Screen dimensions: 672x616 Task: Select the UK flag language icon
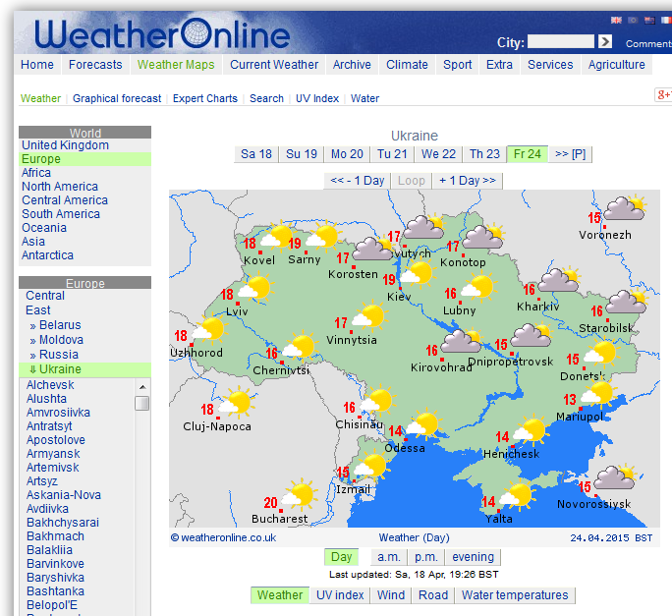click(616, 21)
